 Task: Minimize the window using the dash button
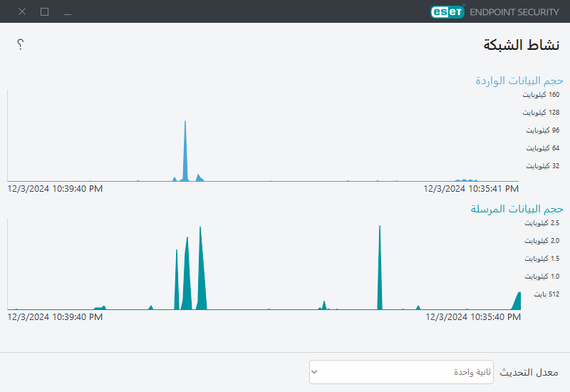coord(68,14)
